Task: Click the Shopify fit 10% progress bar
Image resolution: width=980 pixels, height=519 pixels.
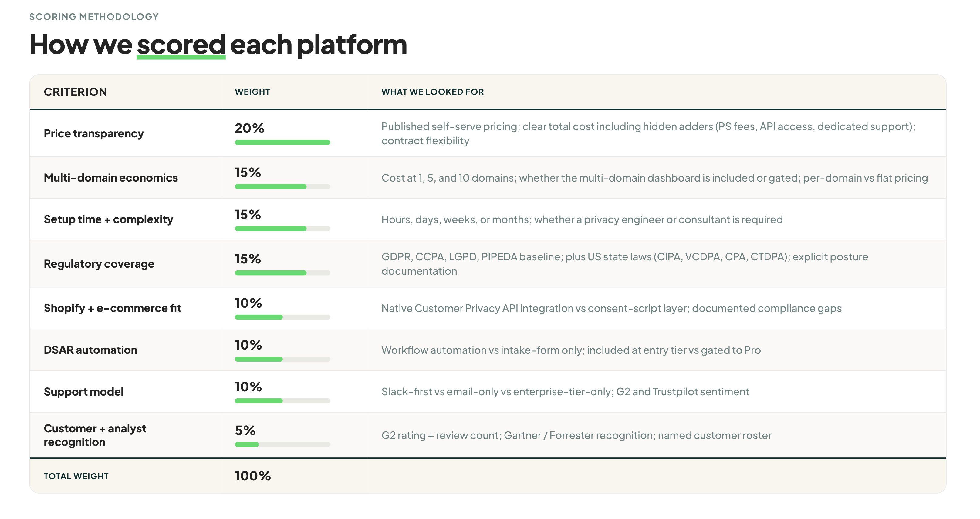Action: [x=283, y=317]
